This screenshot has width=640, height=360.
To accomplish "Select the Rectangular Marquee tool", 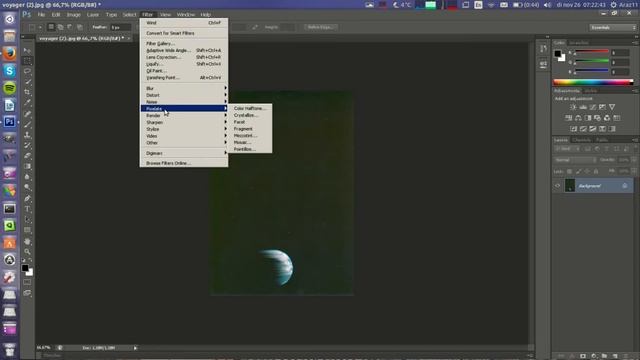I will [x=27, y=61].
